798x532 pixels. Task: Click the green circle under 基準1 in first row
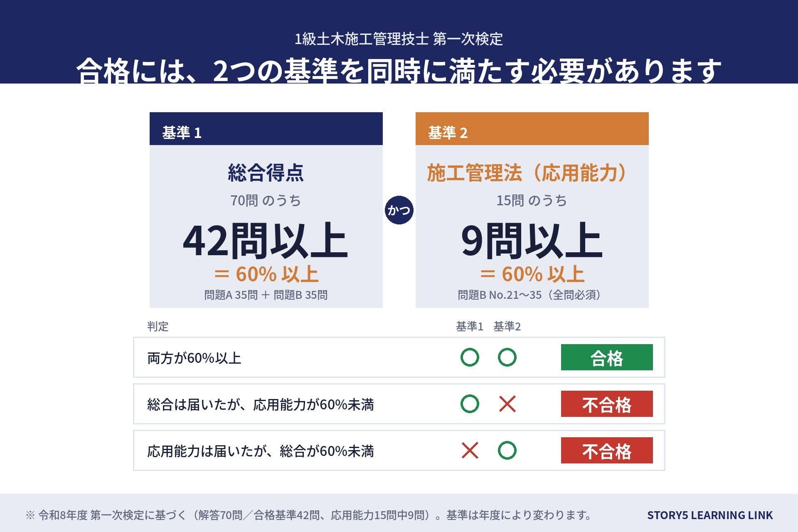click(x=470, y=357)
